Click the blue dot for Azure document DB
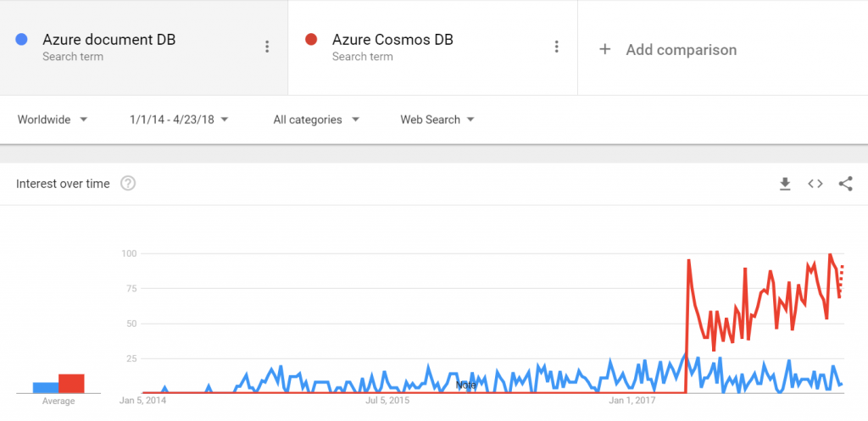 pyautogui.click(x=21, y=39)
